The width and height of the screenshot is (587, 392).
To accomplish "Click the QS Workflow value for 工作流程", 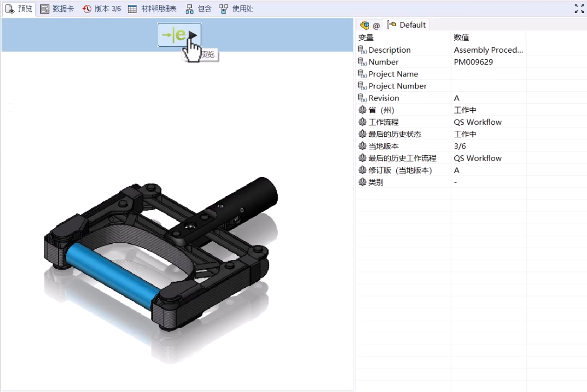I will pyautogui.click(x=478, y=122).
